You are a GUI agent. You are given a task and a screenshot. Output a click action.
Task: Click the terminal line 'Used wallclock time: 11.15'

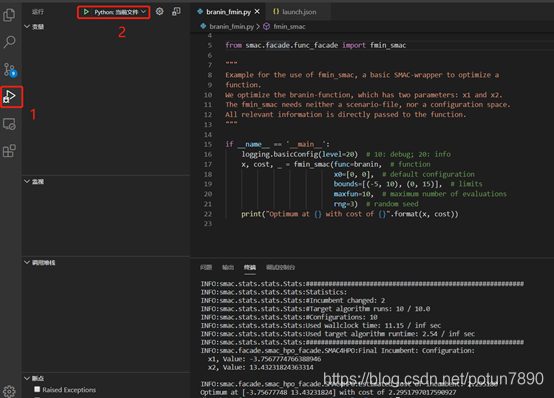tap(321, 326)
